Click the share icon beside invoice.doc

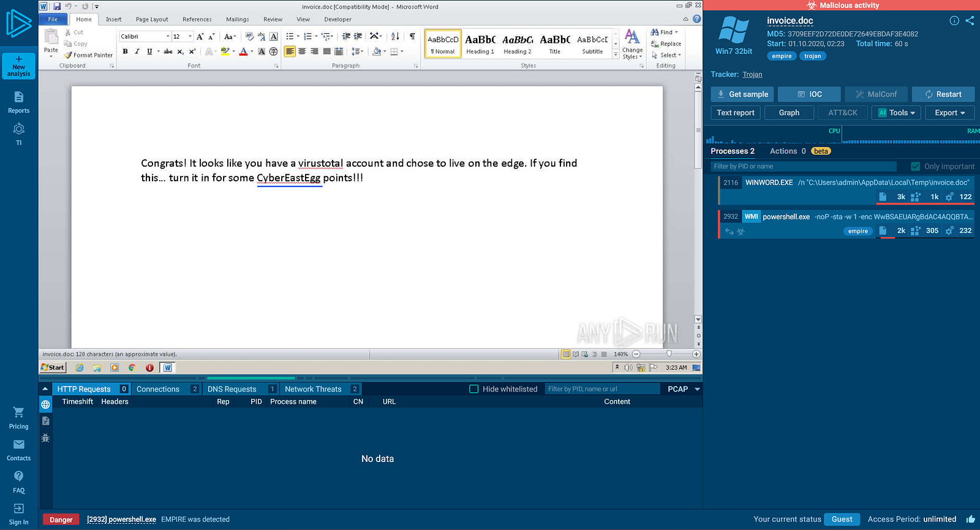[x=970, y=20]
